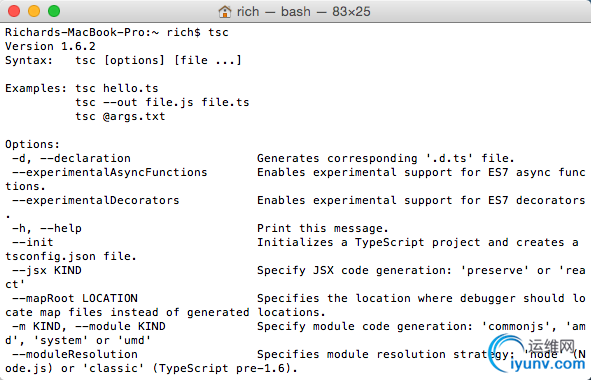Click the '--init' option text

33,242
